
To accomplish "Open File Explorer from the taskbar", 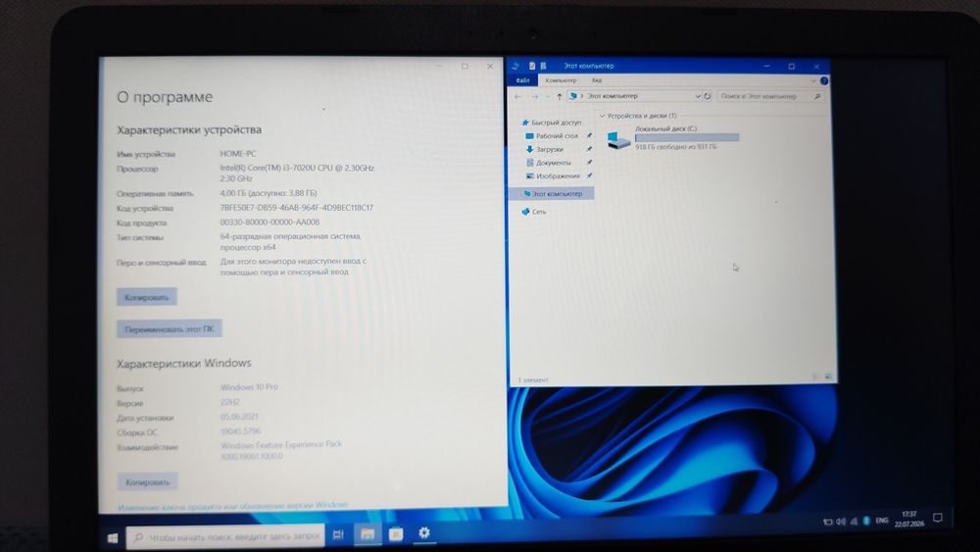I will [367, 534].
